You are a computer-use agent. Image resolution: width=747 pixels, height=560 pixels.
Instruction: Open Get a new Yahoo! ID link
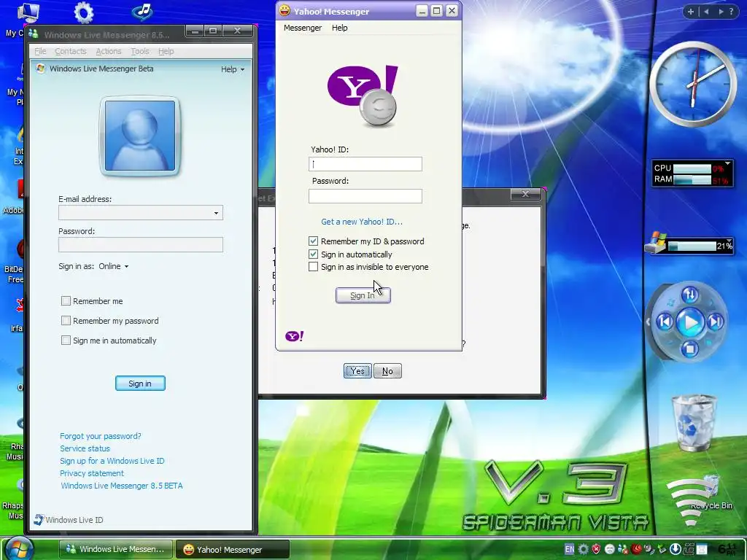tap(362, 222)
